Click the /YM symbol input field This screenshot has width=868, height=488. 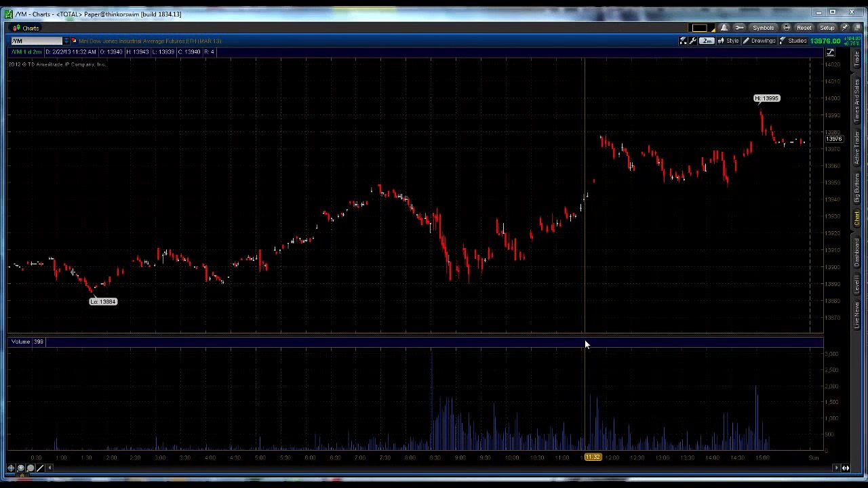click(35, 41)
